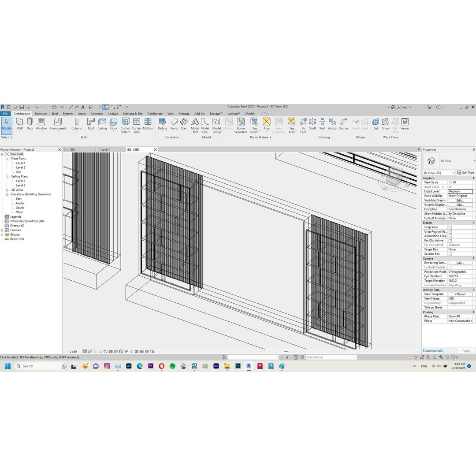Choose the Shaft opening tool
This screenshot has width=476, height=476.
(312, 124)
